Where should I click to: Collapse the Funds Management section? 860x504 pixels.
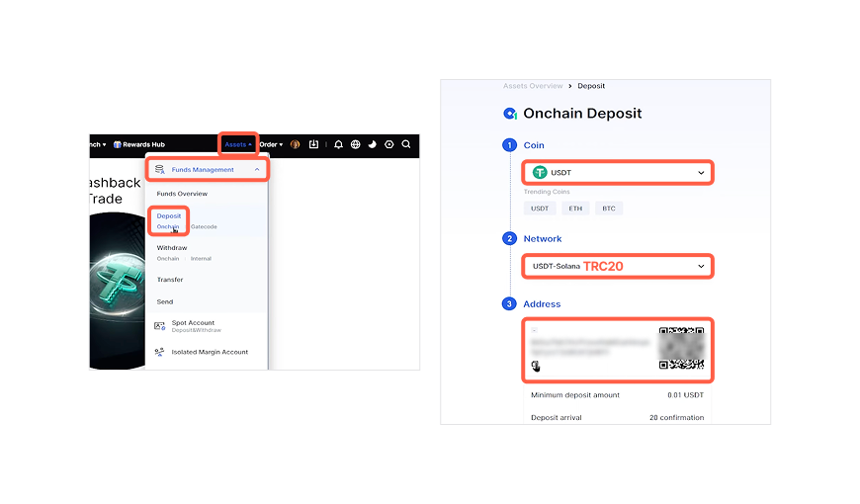pos(257,169)
